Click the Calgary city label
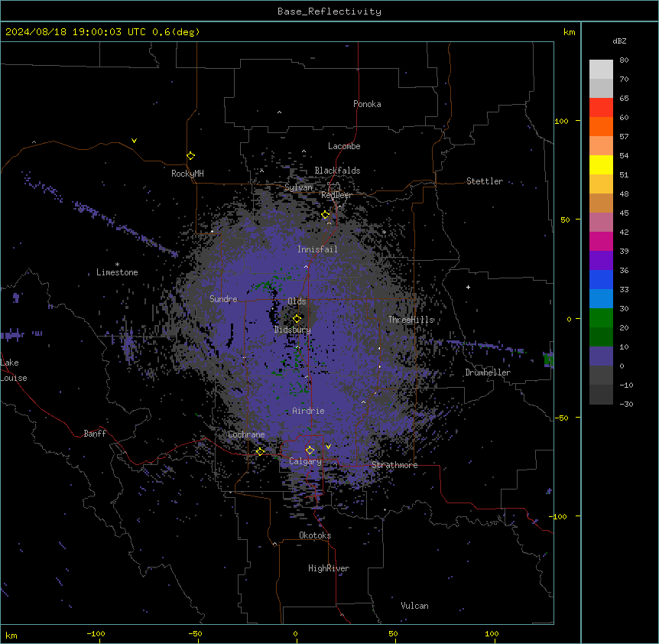 pyautogui.click(x=305, y=461)
